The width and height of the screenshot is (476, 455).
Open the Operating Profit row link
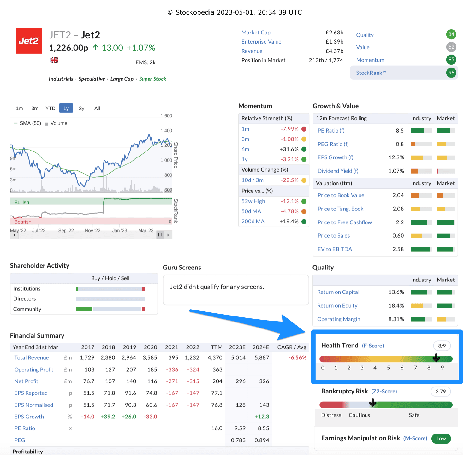(x=34, y=370)
